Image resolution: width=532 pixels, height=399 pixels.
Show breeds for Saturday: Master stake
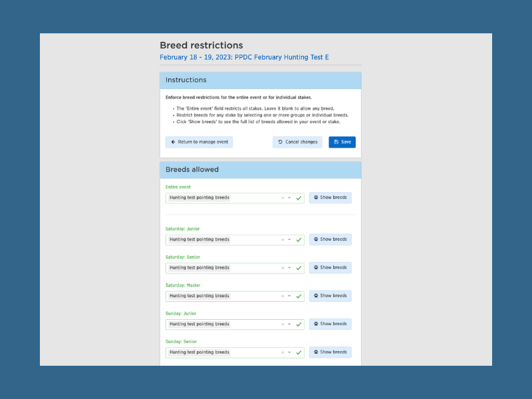(x=330, y=296)
